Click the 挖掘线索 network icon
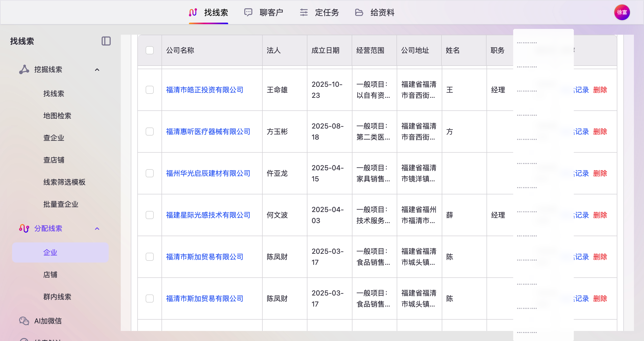Screen dimensions: 644x341 coord(24,69)
